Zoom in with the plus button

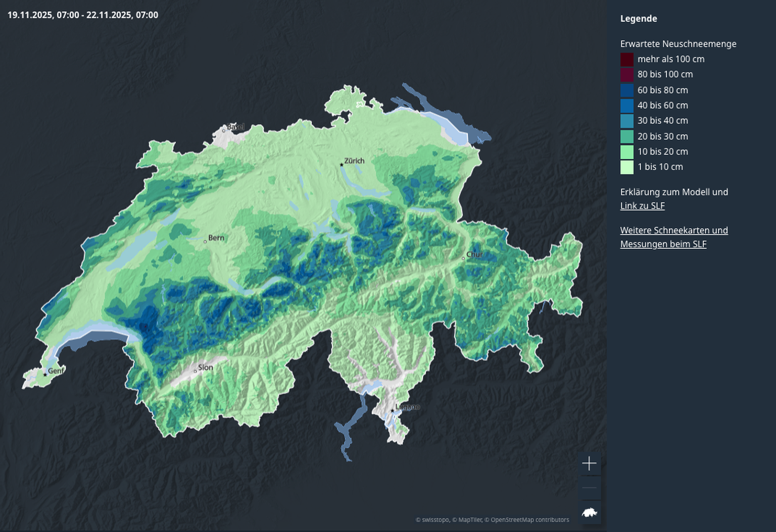(589, 463)
